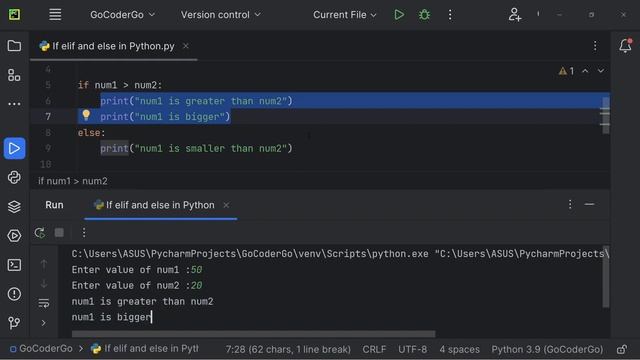Open GoCoderGo project dropdown
This screenshot has width=640, height=360.
pyautogui.click(x=122, y=15)
